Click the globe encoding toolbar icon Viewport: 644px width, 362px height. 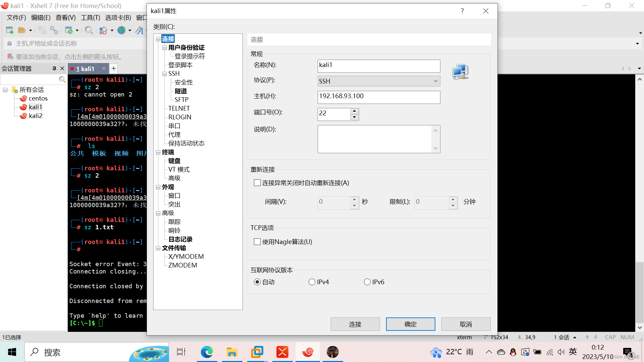121,30
